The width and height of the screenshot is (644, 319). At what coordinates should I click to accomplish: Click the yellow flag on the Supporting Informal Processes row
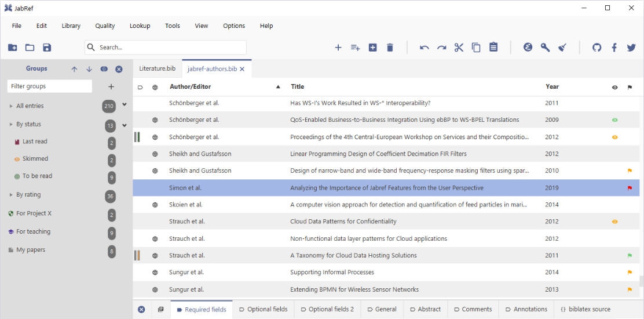coord(630,273)
